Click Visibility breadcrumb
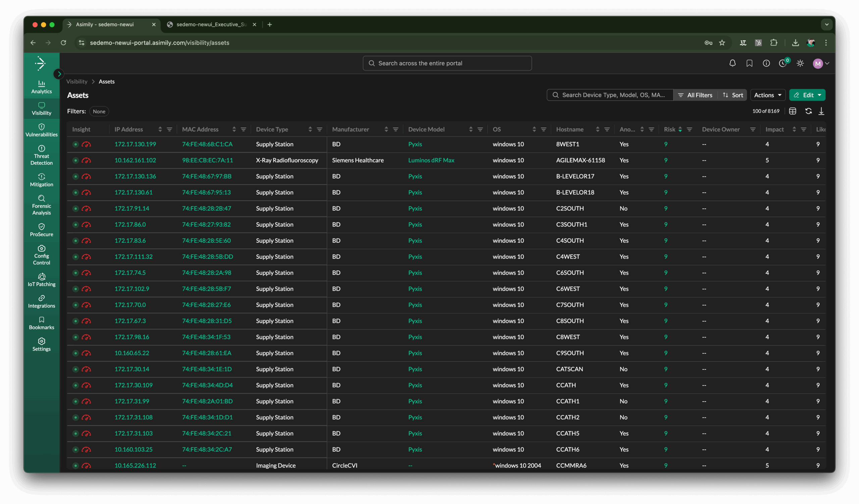Image resolution: width=859 pixels, height=504 pixels. [77, 82]
